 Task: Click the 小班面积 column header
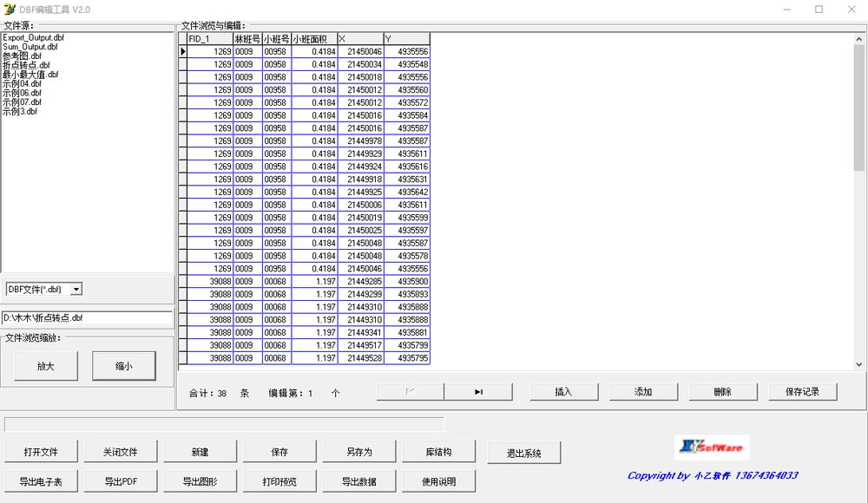point(314,39)
